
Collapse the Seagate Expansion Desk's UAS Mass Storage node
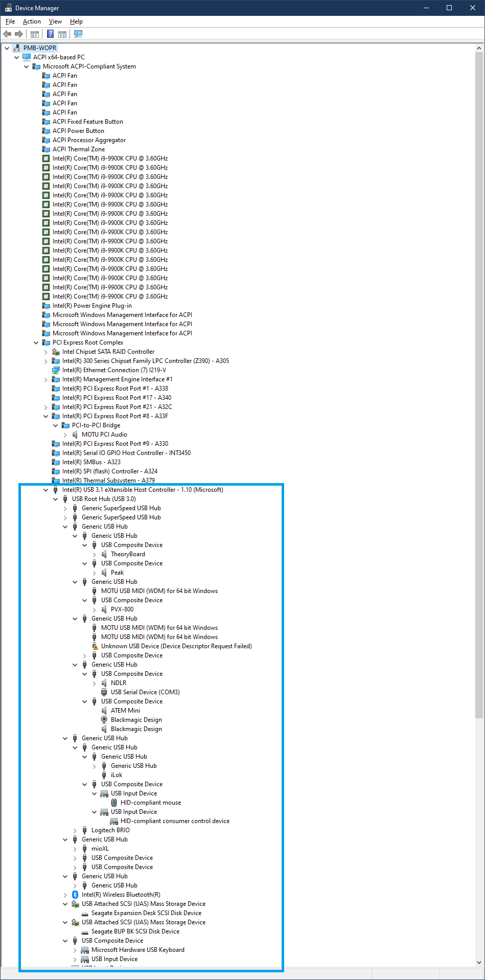coord(65,904)
